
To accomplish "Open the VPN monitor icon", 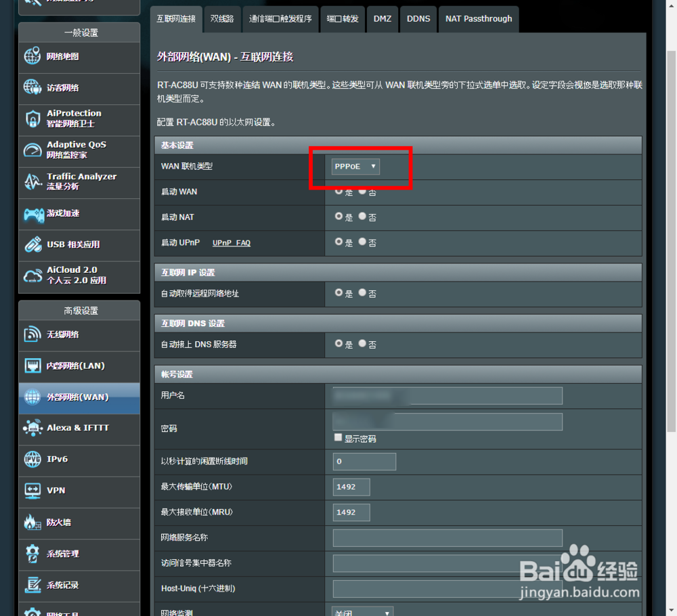I will pyautogui.click(x=32, y=490).
